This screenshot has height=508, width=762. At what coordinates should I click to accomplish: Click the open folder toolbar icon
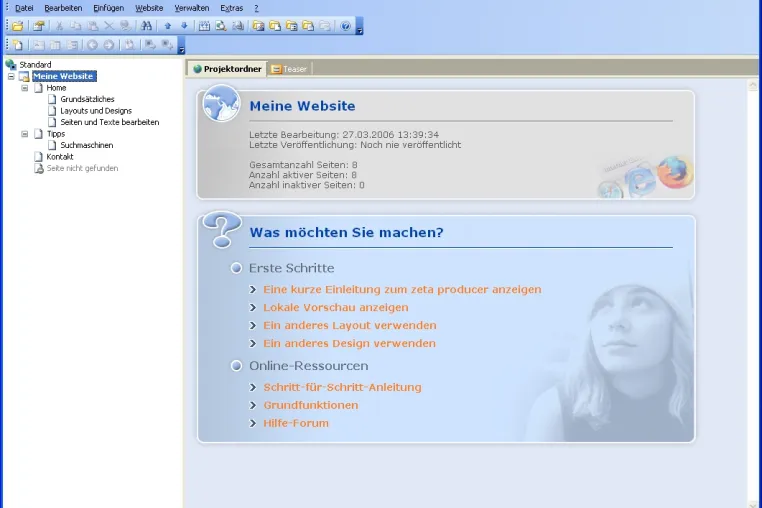click(x=17, y=26)
